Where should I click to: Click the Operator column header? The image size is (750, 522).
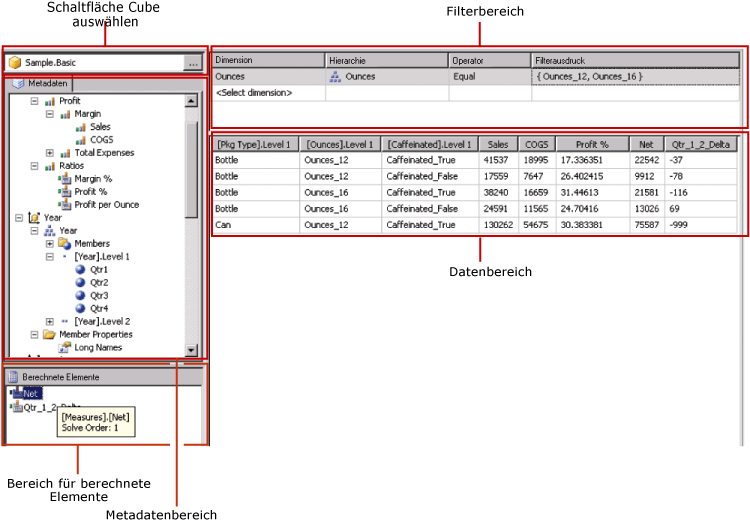click(490, 60)
